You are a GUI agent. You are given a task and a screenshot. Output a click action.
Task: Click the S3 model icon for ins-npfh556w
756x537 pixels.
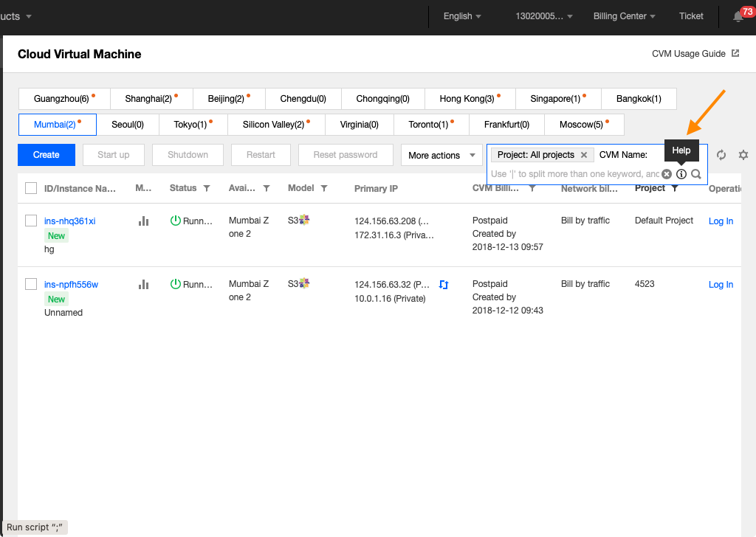point(304,284)
